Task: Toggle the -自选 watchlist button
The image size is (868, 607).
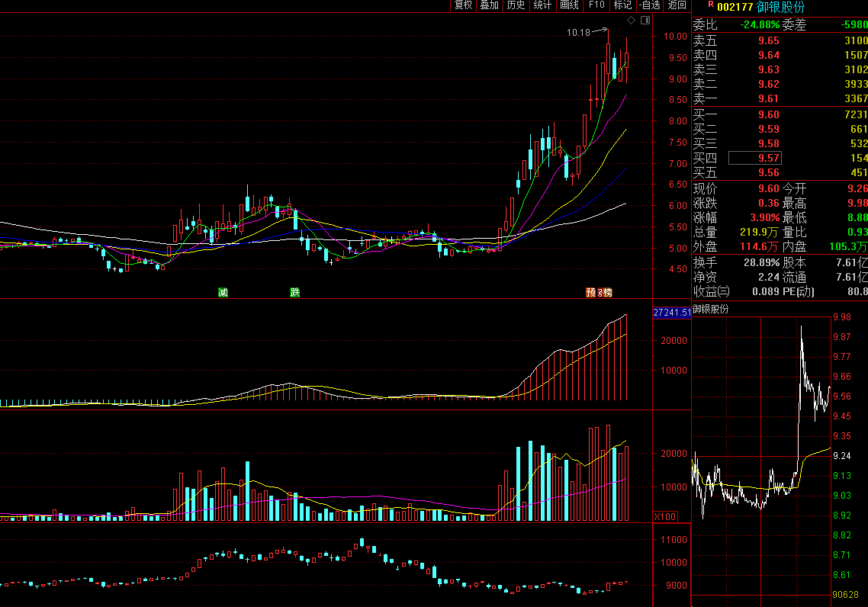Action: click(649, 5)
